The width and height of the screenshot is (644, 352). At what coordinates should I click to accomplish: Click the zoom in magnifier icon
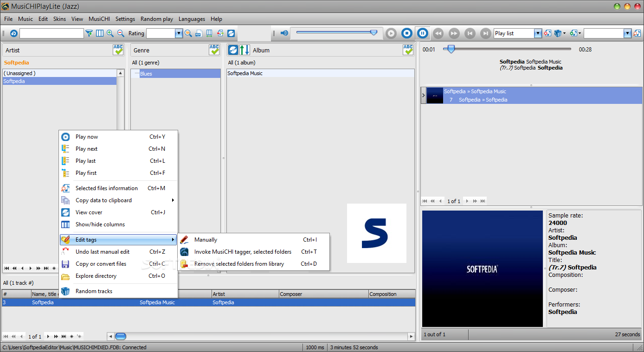click(x=110, y=33)
